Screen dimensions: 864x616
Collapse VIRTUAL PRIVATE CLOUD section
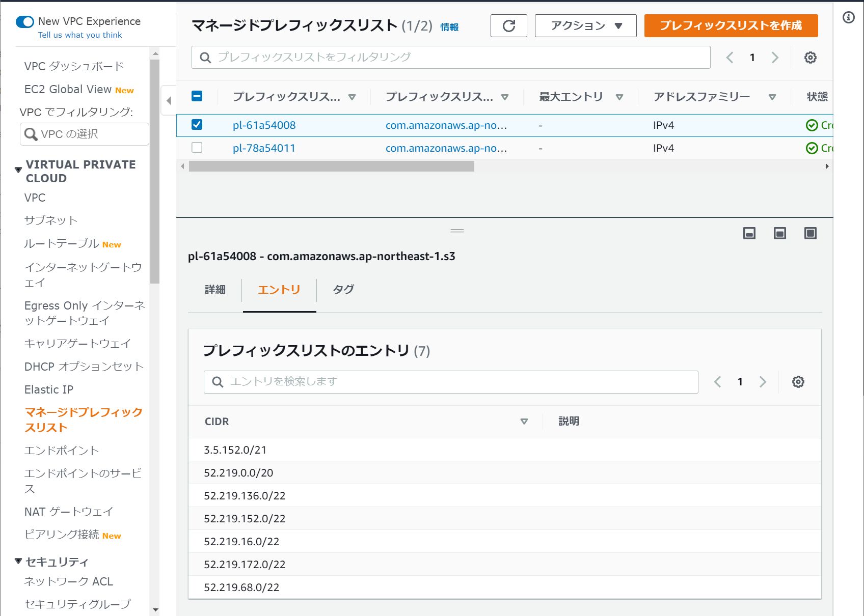pos(18,170)
